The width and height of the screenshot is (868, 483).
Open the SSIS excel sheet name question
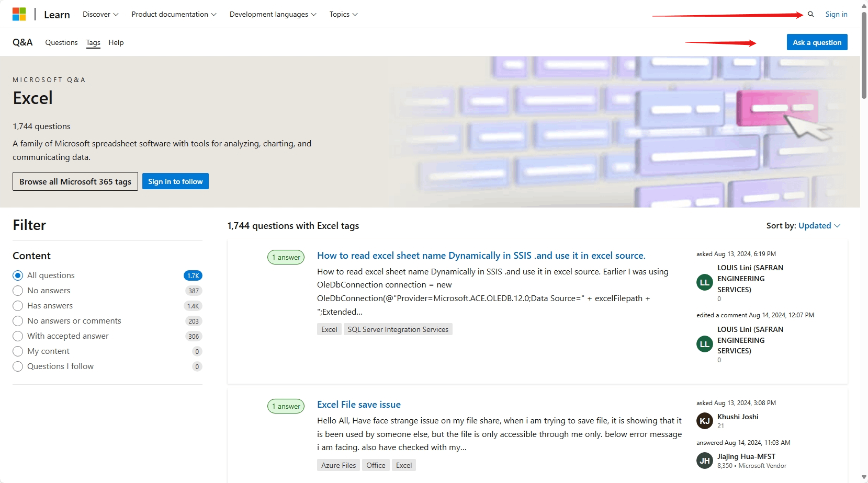pyautogui.click(x=481, y=256)
